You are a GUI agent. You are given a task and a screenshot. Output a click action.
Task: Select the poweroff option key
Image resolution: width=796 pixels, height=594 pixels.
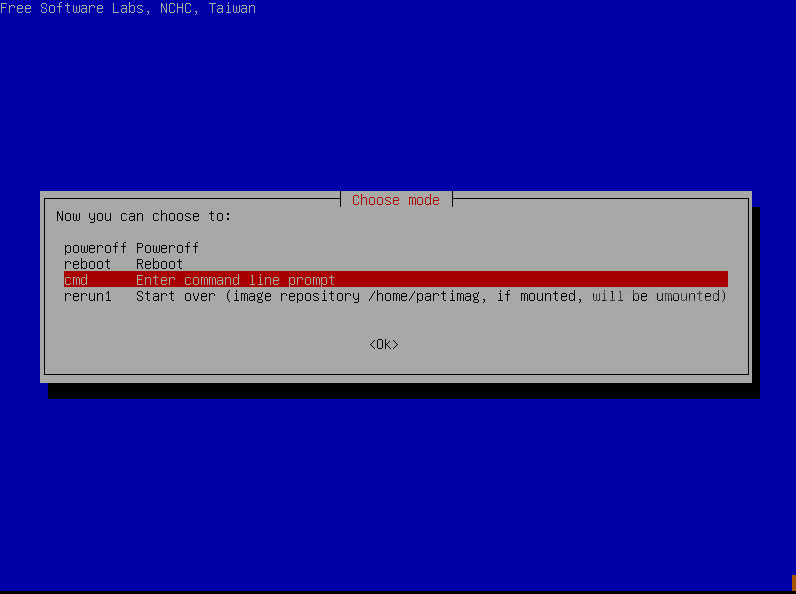tap(95, 248)
